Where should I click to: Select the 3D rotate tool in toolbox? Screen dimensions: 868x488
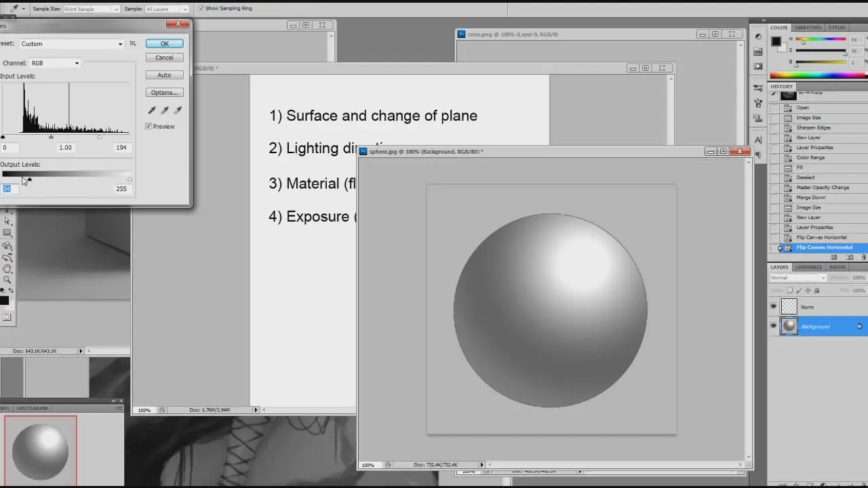[x=7, y=245]
